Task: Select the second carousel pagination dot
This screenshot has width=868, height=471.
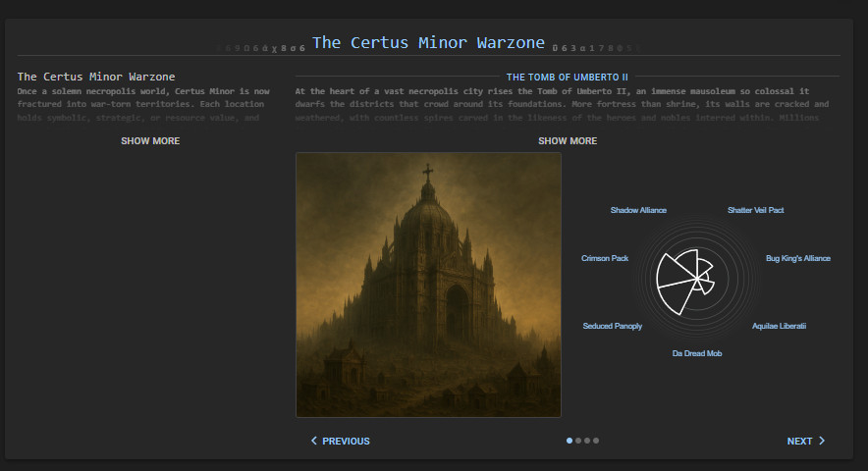Action: [578, 441]
